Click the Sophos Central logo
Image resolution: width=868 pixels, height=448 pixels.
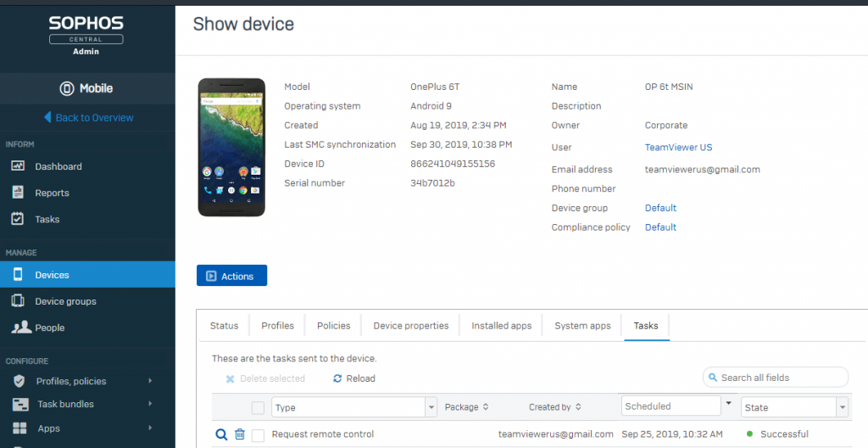[x=86, y=31]
